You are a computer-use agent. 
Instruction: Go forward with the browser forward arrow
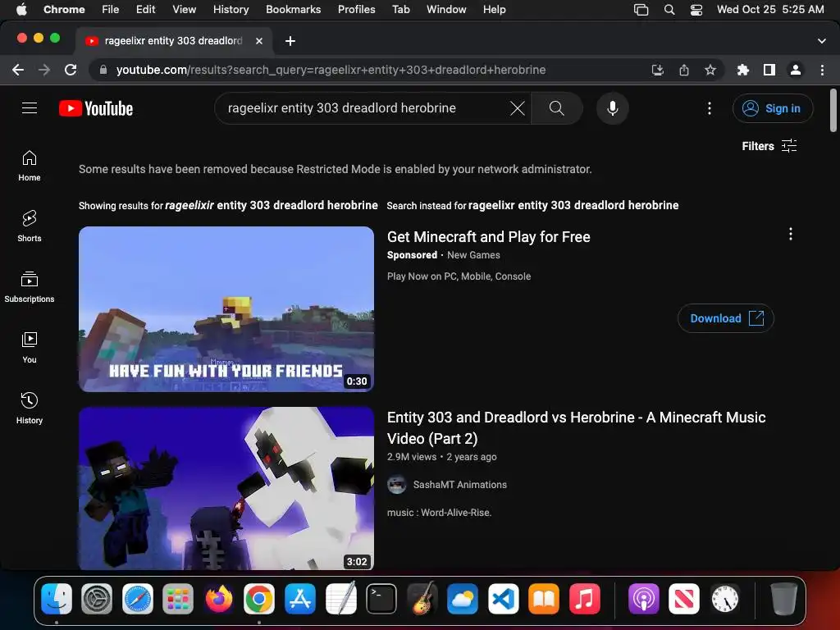click(44, 70)
